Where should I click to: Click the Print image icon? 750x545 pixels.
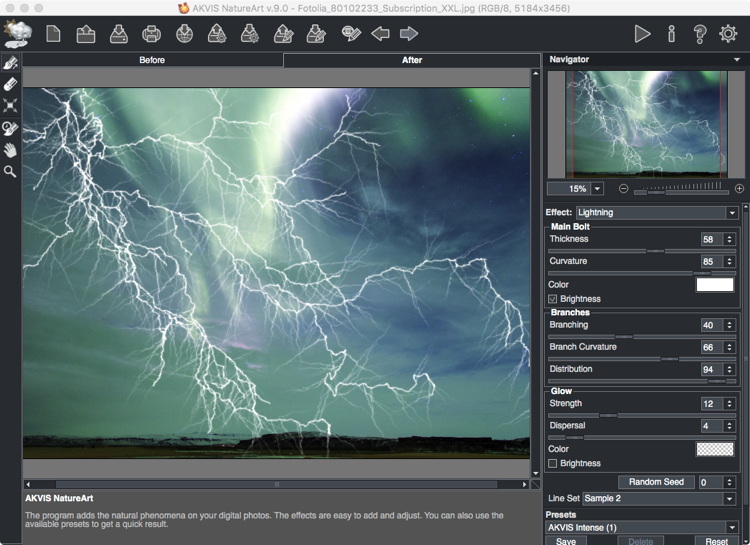tap(151, 34)
